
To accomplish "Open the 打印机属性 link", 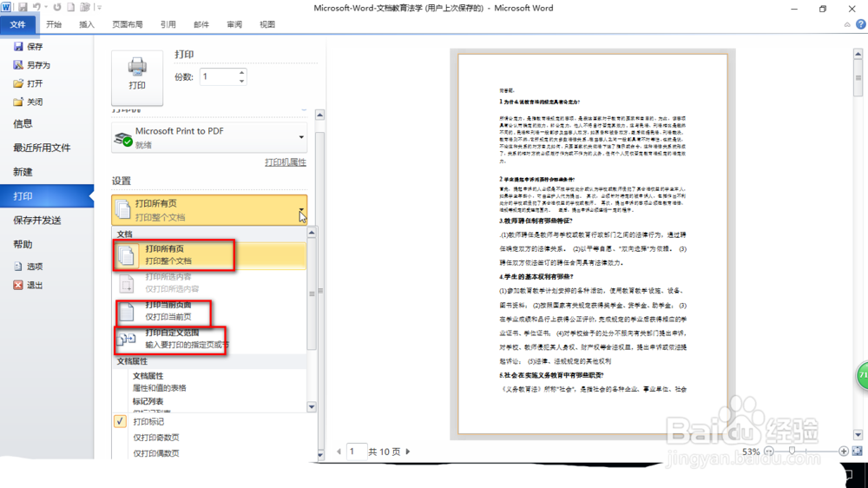I will [x=285, y=162].
